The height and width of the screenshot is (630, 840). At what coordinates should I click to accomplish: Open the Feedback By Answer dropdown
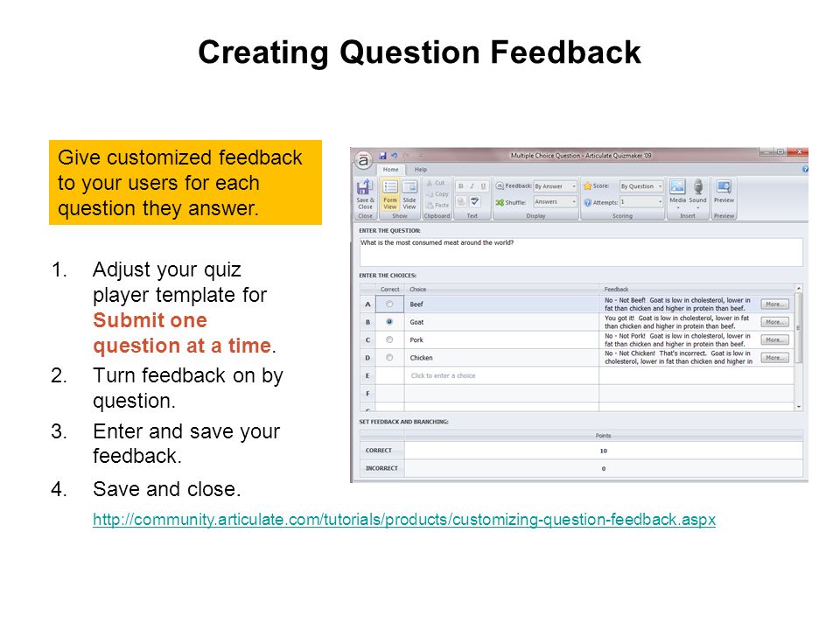tap(555, 185)
